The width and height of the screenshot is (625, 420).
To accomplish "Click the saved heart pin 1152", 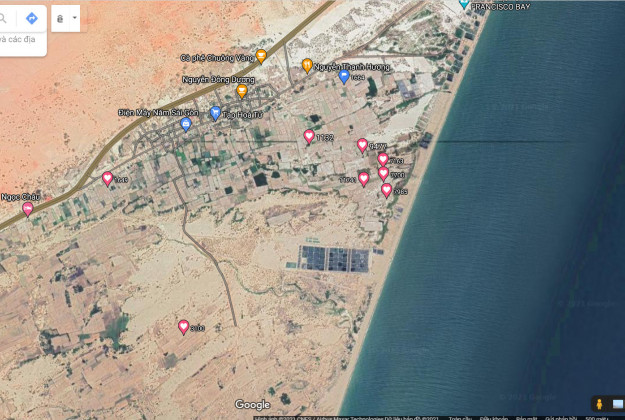I will tap(309, 136).
